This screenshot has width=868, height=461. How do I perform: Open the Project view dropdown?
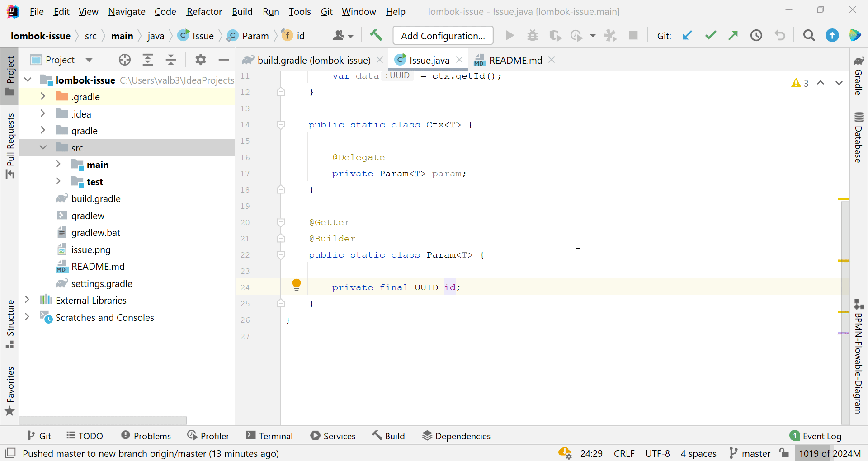pyautogui.click(x=90, y=59)
